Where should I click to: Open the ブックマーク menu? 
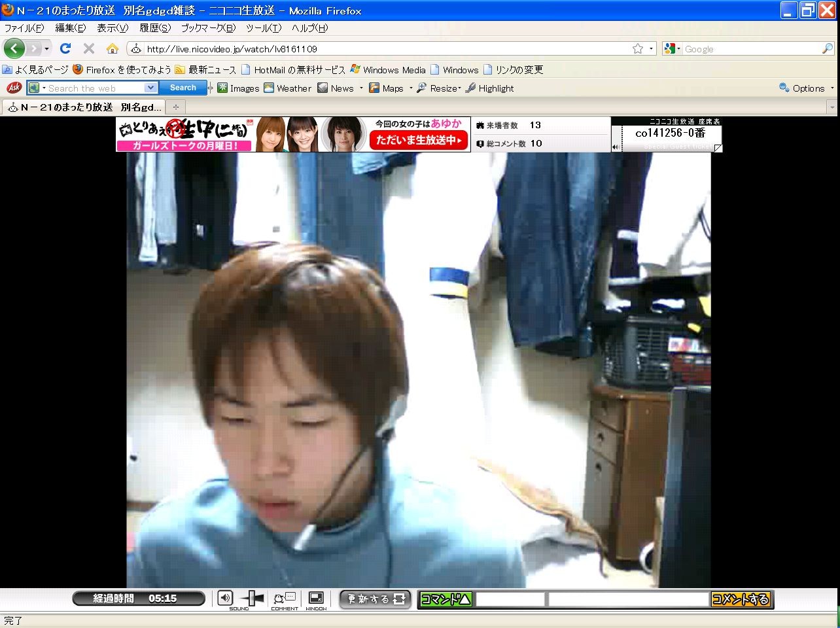coord(208,28)
